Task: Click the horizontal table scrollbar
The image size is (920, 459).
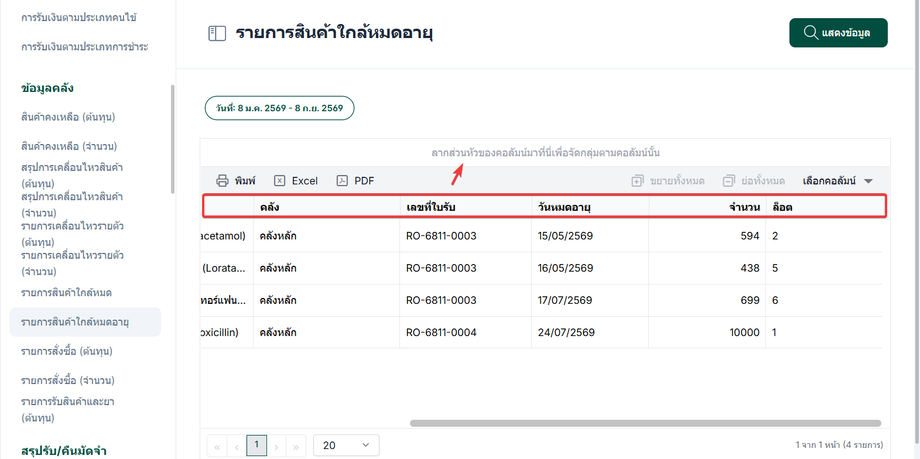Action: pyautogui.click(x=644, y=423)
